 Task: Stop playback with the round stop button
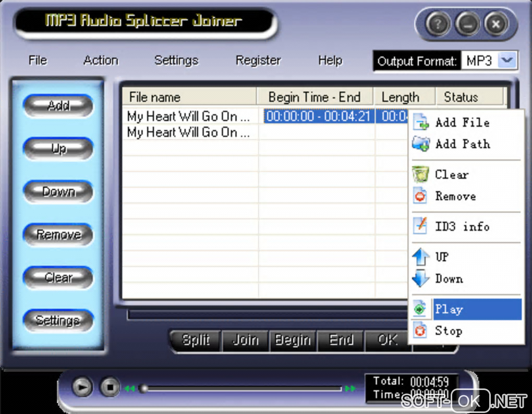[110, 387]
